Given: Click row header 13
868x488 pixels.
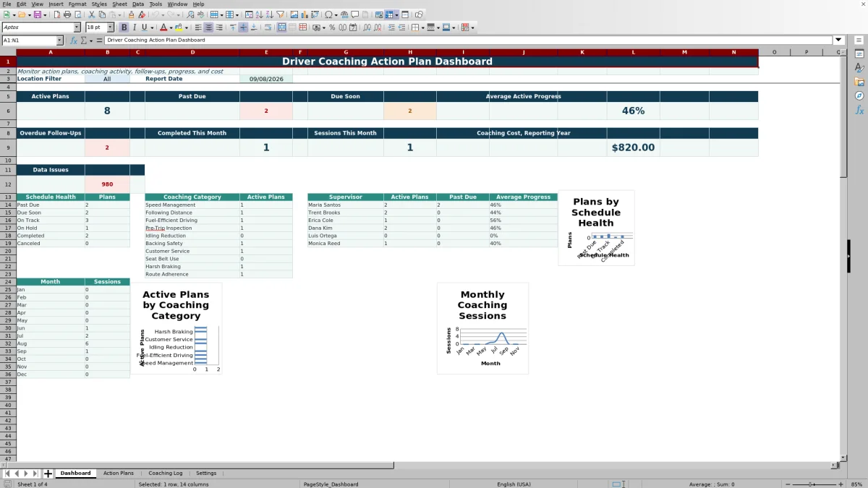Looking at the screenshot, I should pyautogui.click(x=8, y=197).
